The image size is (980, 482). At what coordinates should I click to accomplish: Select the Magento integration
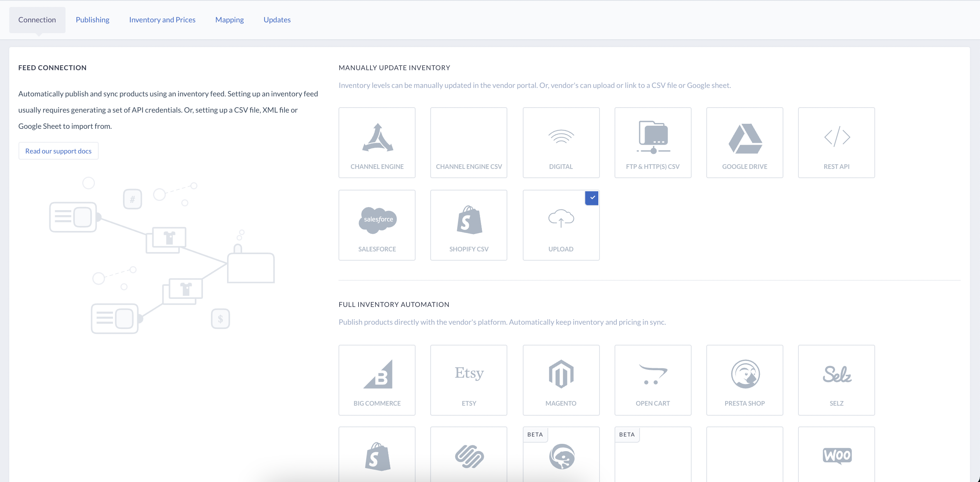point(561,380)
